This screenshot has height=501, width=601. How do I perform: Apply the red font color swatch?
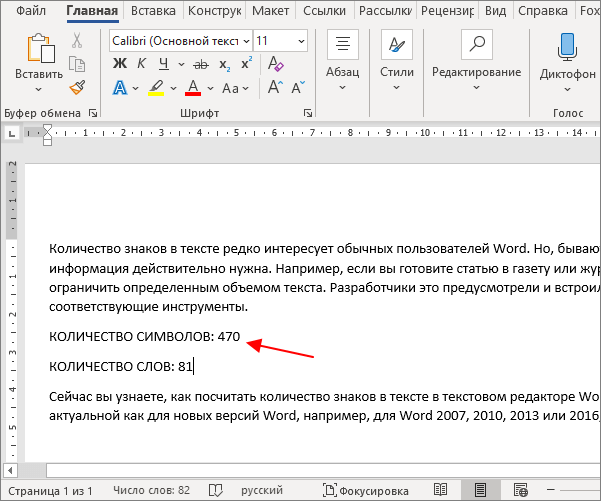tap(193, 88)
